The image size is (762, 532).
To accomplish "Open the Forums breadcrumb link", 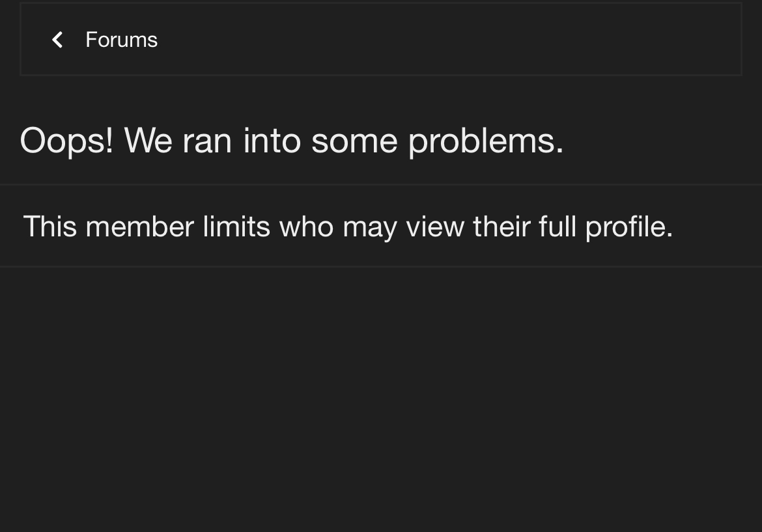I will pos(122,40).
